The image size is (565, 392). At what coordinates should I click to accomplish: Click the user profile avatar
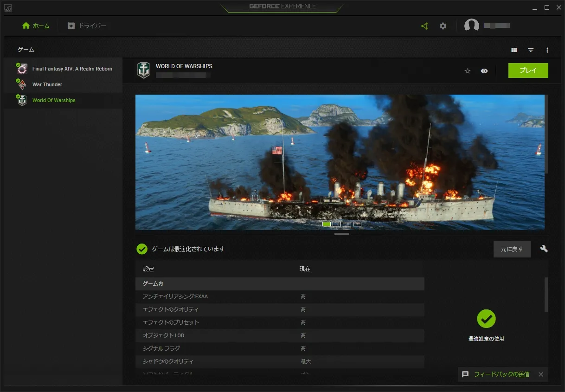(x=472, y=26)
